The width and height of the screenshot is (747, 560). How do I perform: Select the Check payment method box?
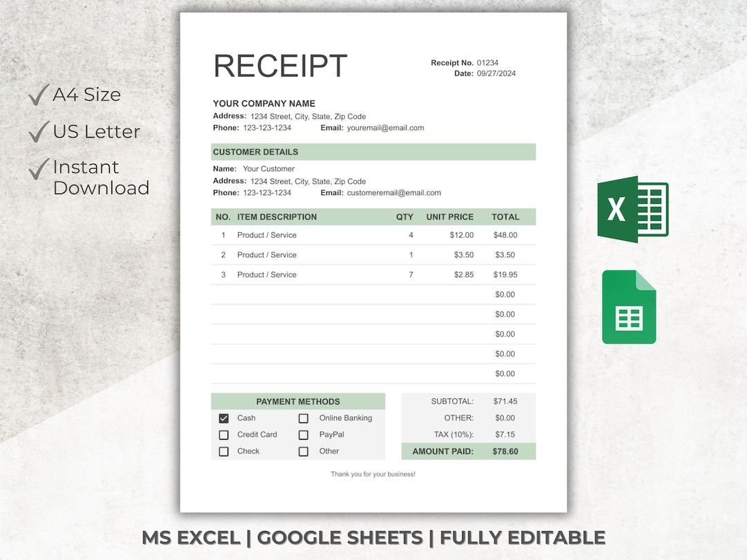coord(223,451)
